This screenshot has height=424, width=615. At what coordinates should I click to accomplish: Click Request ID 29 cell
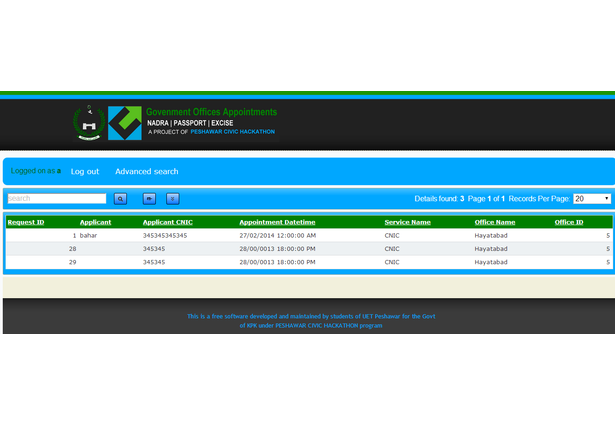click(73, 262)
